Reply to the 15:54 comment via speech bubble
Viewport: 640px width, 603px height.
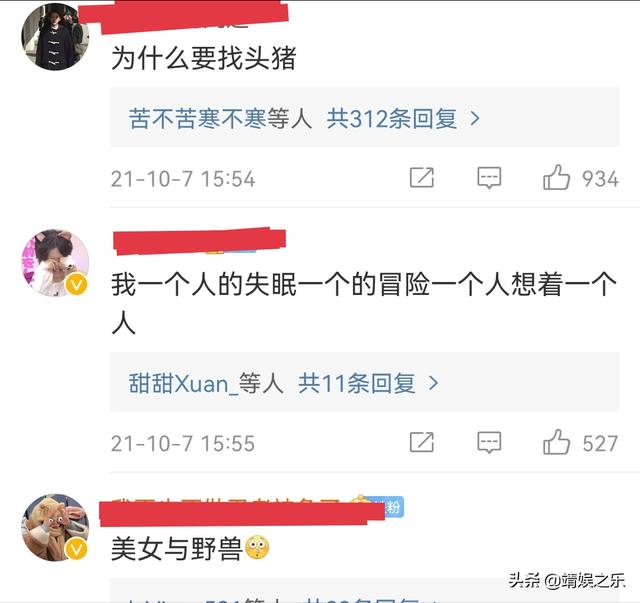tap(489, 178)
